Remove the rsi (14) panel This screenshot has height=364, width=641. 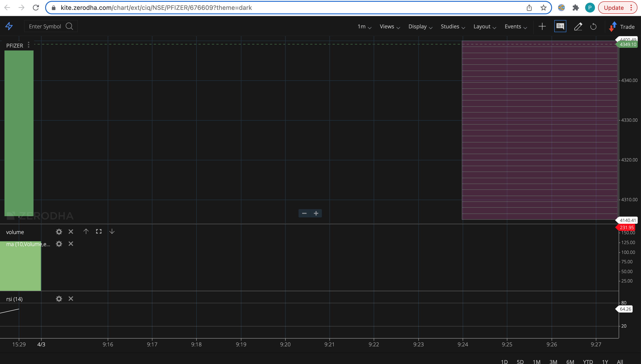pos(71,299)
